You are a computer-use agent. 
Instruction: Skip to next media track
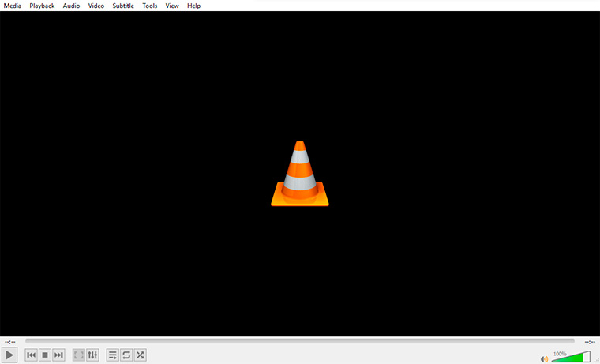tap(58, 355)
